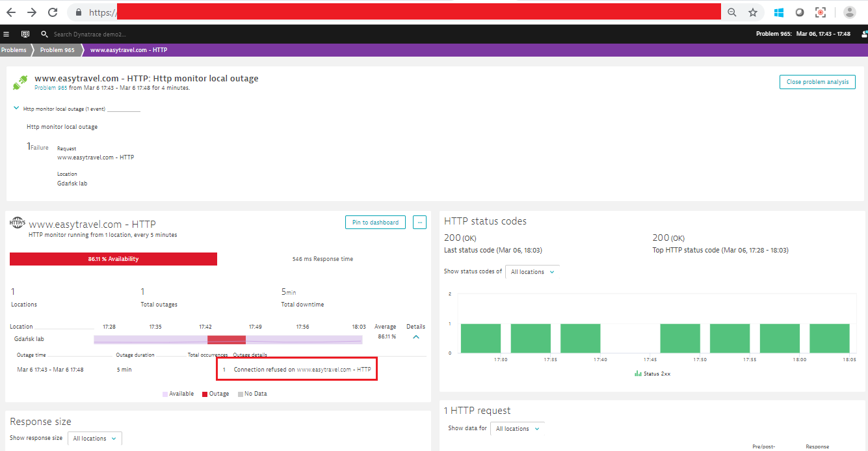Open the Dynatrace hamburger navigation menu
Image resolution: width=868 pixels, height=451 pixels.
[7, 34]
